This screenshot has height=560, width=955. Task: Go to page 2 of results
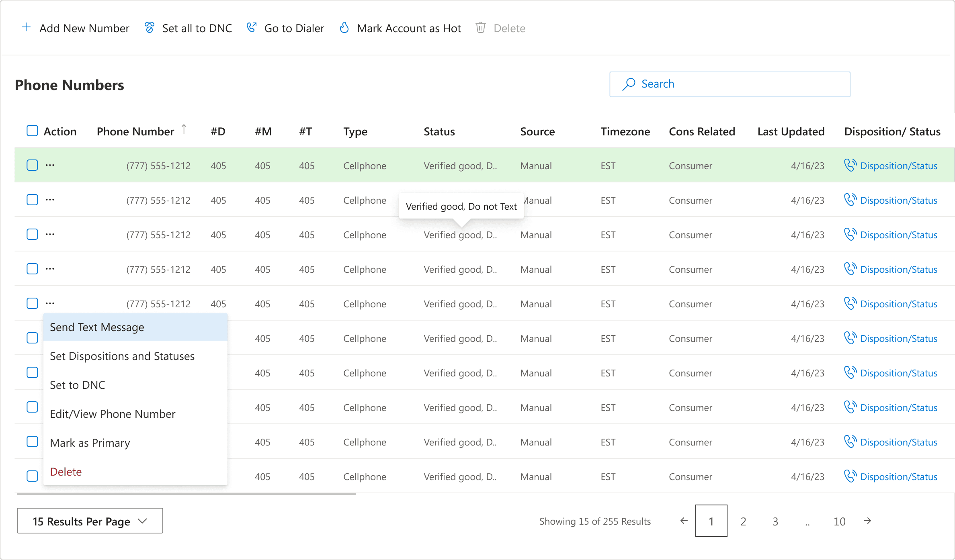[x=743, y=521]
